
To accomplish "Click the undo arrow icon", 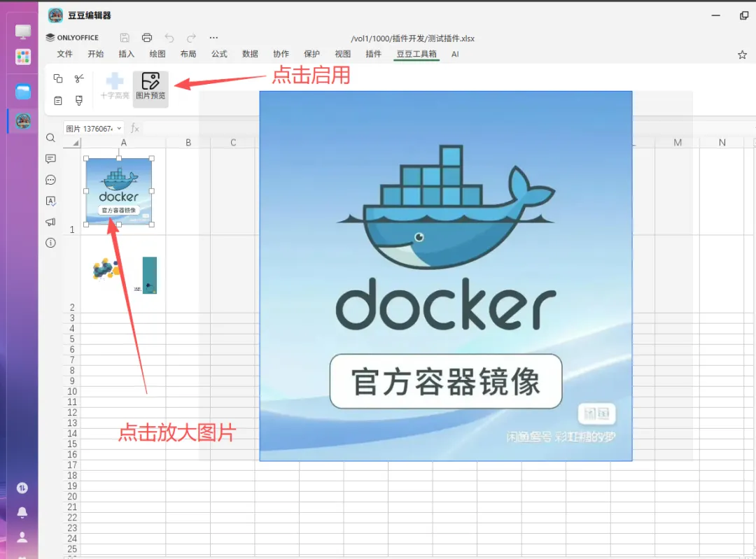I will click(x=169, y=38).
